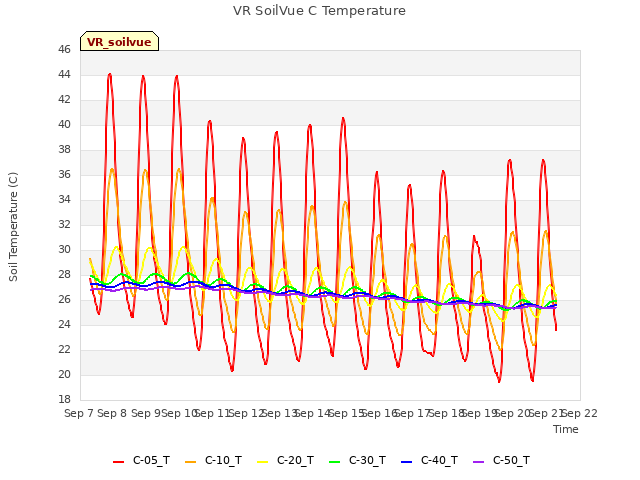Image resolution: width=640 pixels, height=480 pixels.
Task: Click the 24 y-axis tick label
Action: click(x=64, y=325)
